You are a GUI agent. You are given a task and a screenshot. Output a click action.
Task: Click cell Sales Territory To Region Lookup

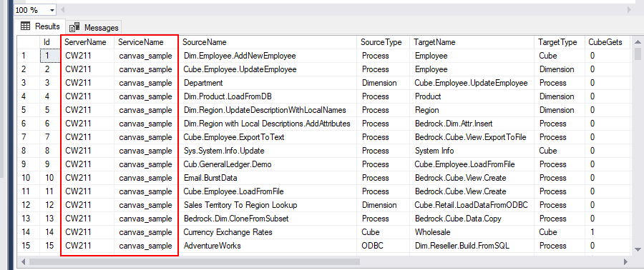[268, 205]
